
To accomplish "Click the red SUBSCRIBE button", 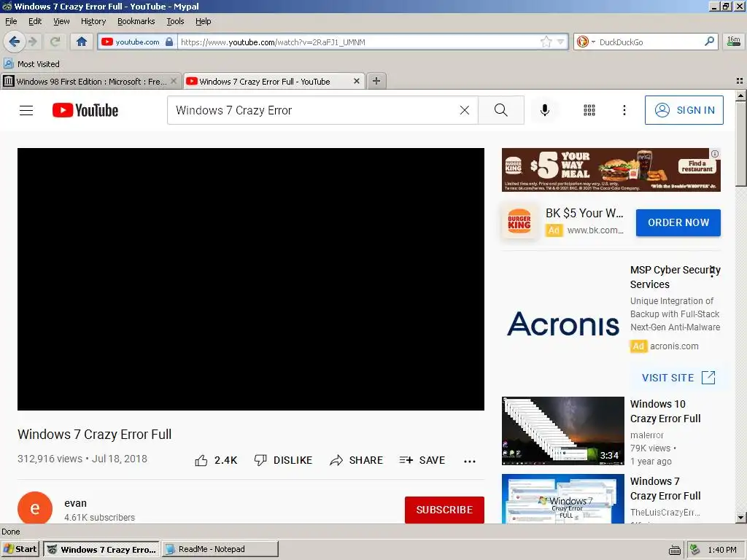I will [x=444, y=510].
